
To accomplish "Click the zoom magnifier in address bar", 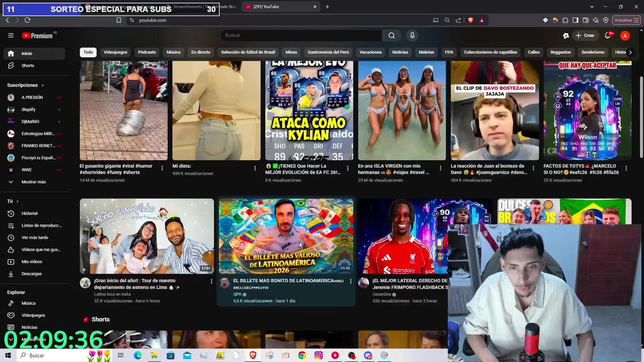I will [447, 20].
